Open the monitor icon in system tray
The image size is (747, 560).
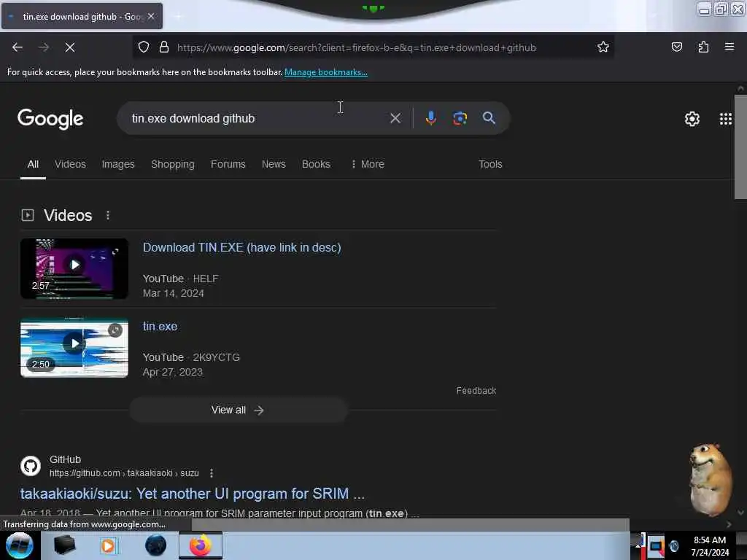(x=656, y=545)
